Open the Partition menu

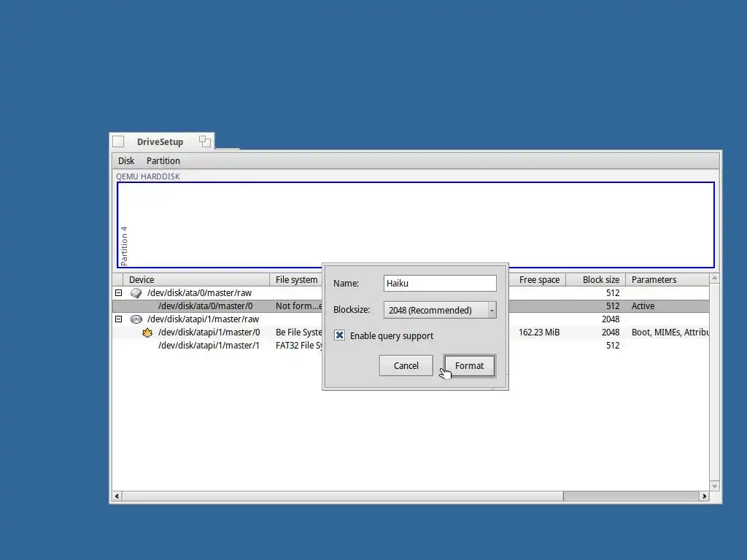click(x=163, y=161)
